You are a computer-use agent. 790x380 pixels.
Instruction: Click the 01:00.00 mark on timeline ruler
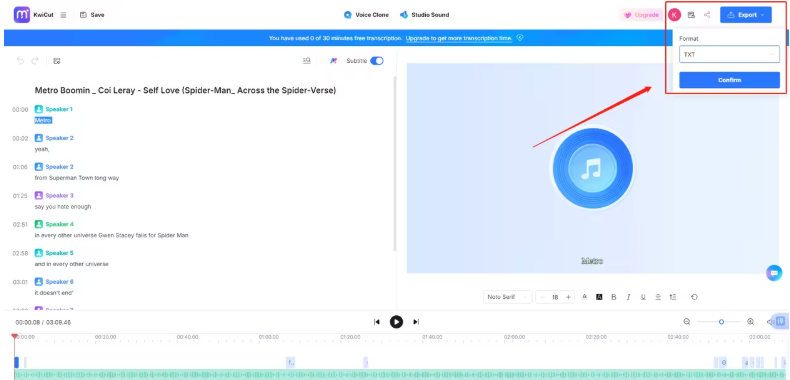269,337
